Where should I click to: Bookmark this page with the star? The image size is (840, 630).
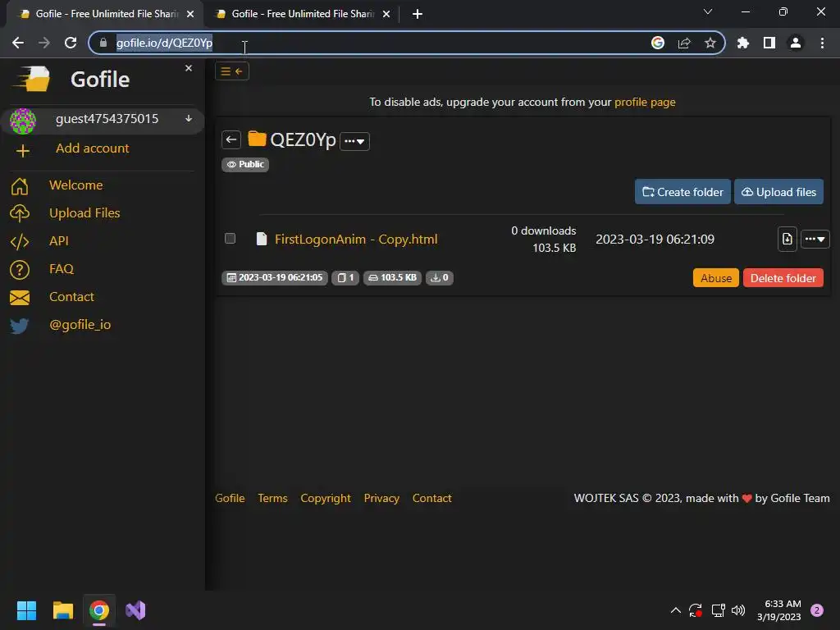(x=710, y=43)
